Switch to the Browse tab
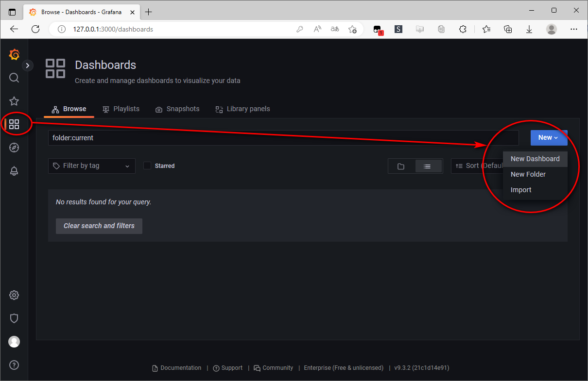Viewport: 588px width, 381px height. click(69, 109)
